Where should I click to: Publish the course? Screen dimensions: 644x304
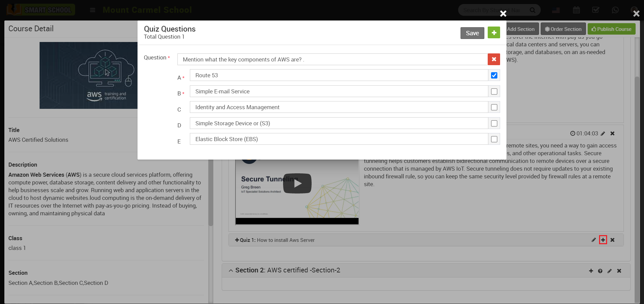coord(611,29)
